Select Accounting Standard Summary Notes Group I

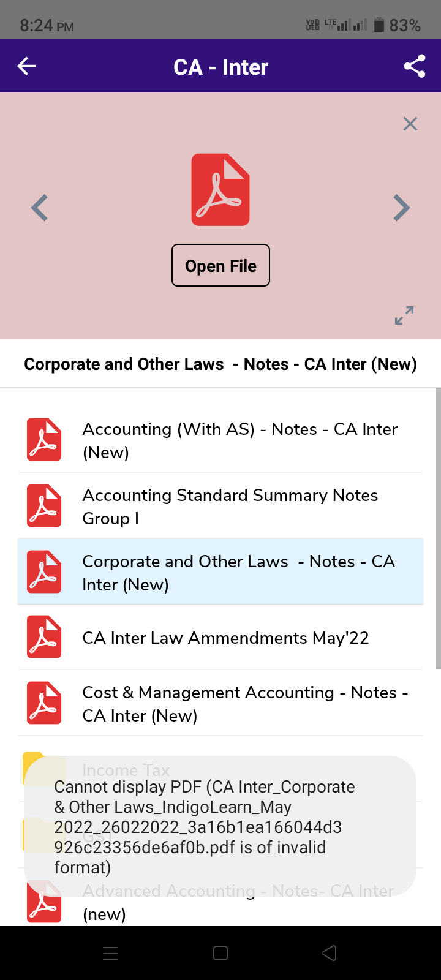coord(230,507)
